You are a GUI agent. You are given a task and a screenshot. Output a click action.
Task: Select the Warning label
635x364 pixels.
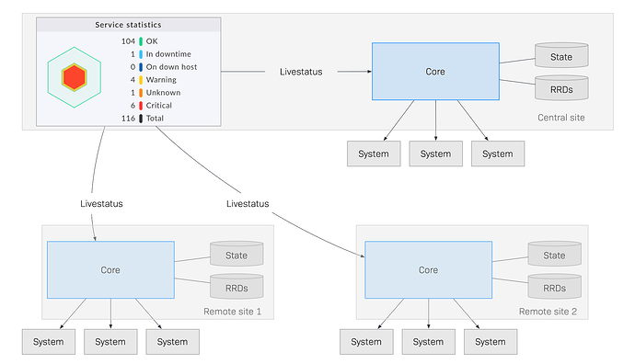point(161,80)
